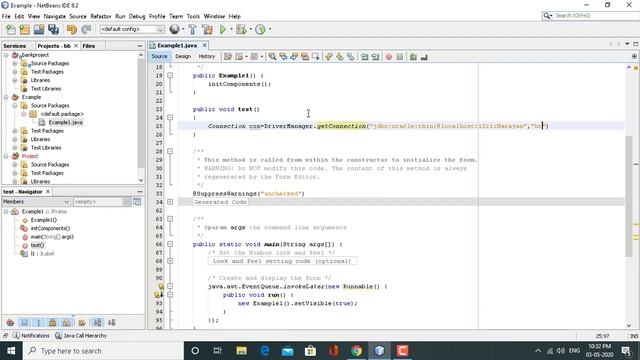Collapse the Example project node in tree

tap(6, 97)
